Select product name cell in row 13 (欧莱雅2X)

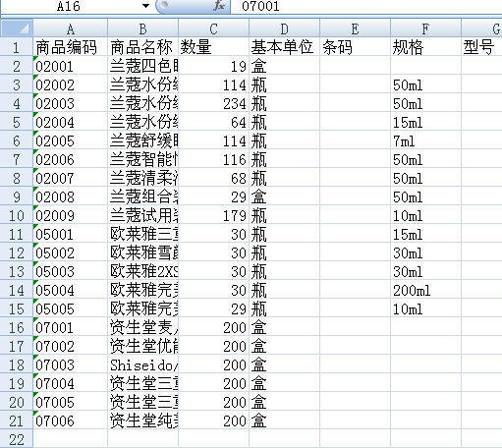143,271
